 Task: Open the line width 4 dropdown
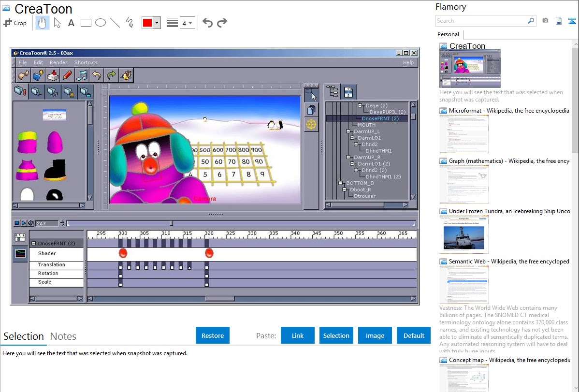[188, 23]
